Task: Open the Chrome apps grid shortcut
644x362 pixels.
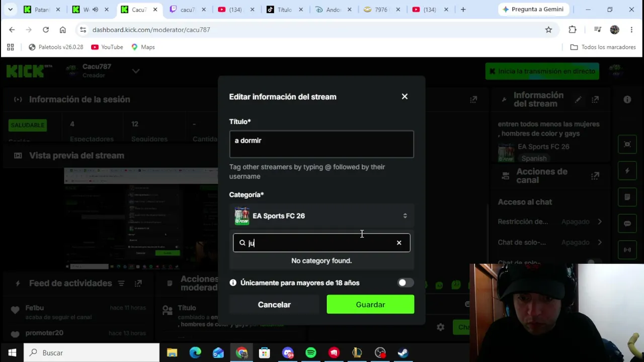Action: click(x=10, y=47)
